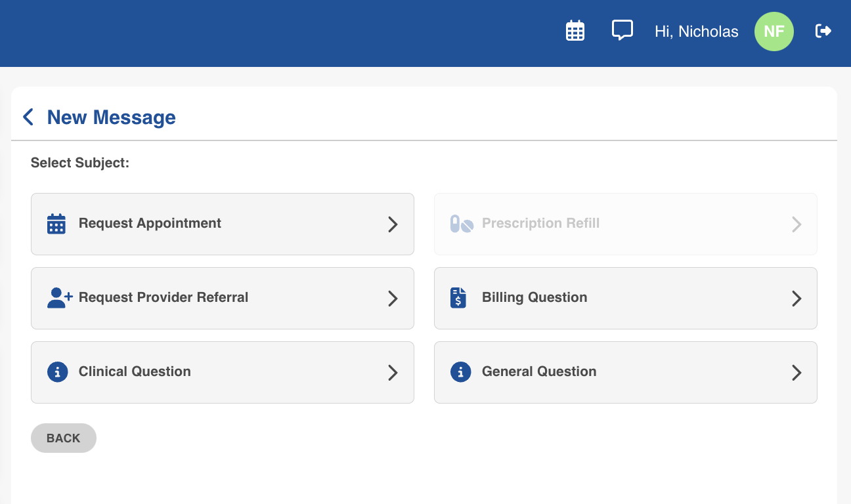Click the back chevron beside New Message
The width and height of the screenshot is (851, 504).
[28, 117]
